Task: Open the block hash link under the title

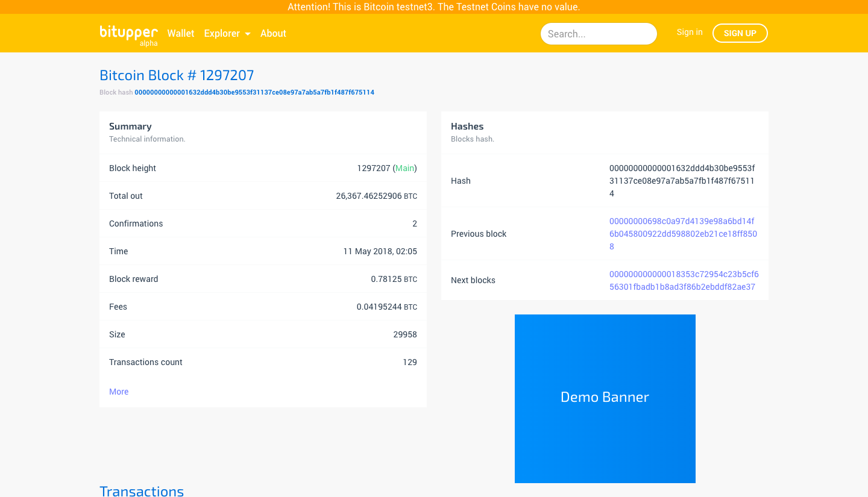Action: pyautogui.click(x=254, y=93)
